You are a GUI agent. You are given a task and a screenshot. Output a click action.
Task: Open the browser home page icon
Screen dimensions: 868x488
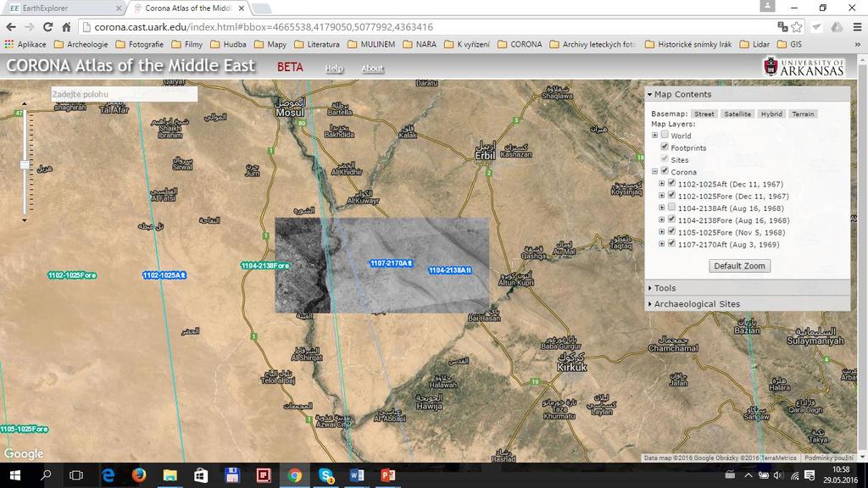(66, 27)
